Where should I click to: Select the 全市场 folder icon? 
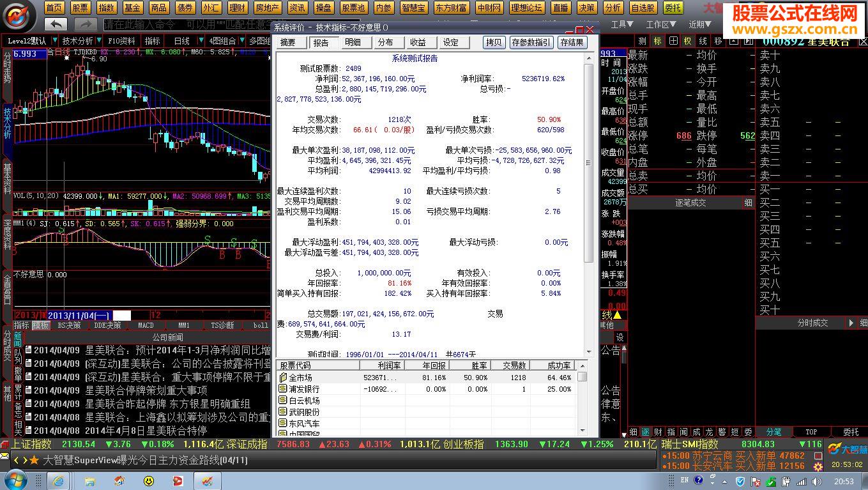[282, 378]
